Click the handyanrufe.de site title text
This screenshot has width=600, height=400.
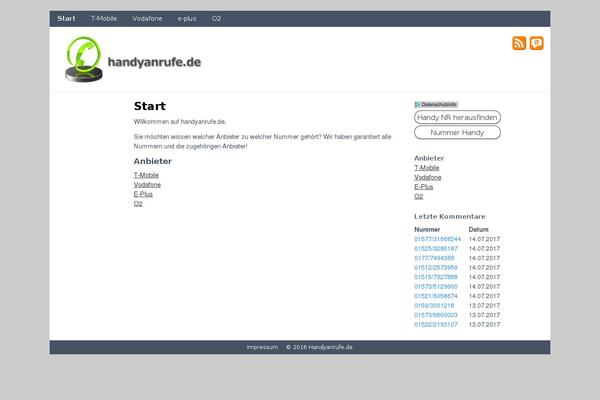[x=154, y=62]
